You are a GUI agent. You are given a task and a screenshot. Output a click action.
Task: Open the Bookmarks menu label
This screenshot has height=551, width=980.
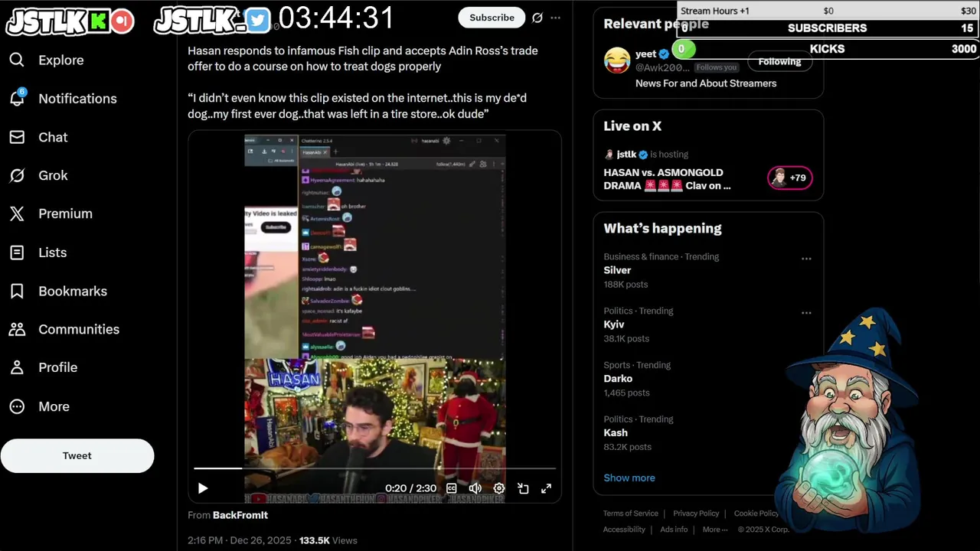(x=73, y=291)
